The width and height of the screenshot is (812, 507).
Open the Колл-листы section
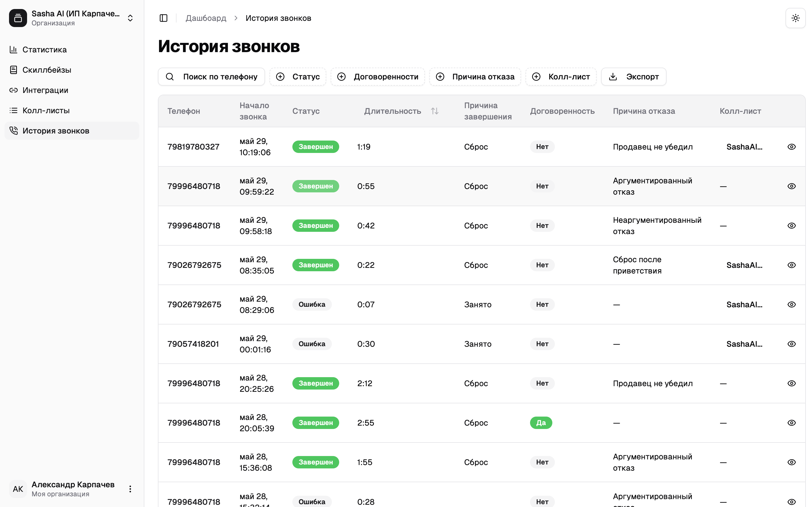(46, 110)
